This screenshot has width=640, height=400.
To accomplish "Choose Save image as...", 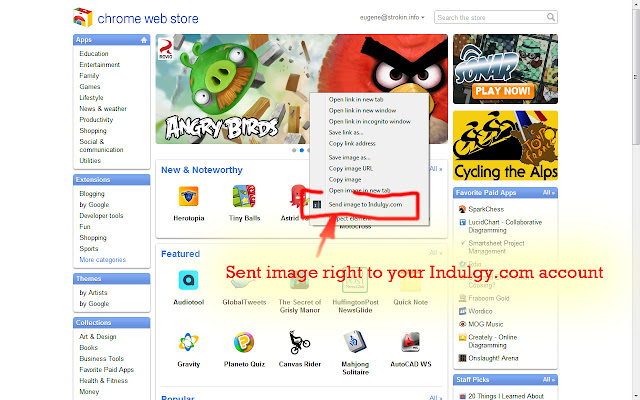I will [349, 158].
